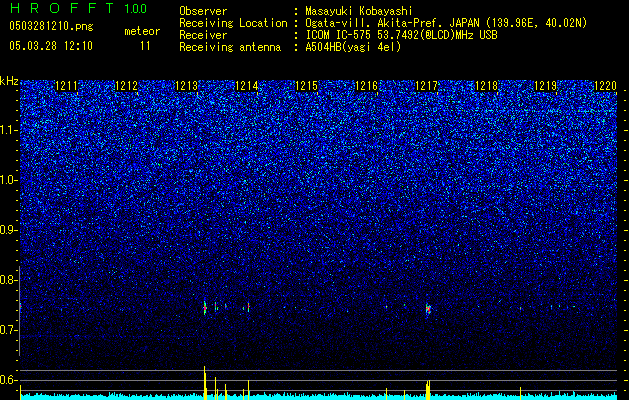Click the filename 0503281210.png
The height and width of the screenshot is (400, 629).
pyautogui.click(x=51, y=26)
